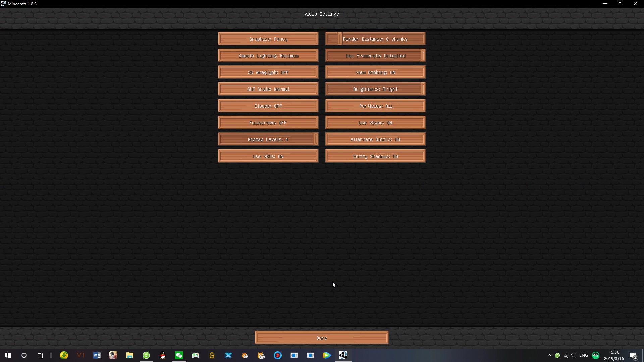Open the small Scratch cat icon
This screenshot has width=644, height=362.
[x=245, y=355]
